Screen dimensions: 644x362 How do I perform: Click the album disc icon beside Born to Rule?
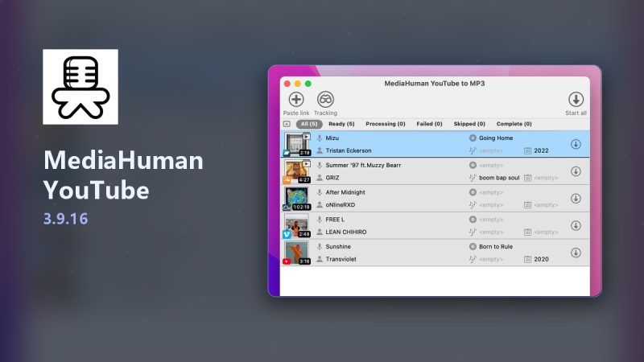pos(473,246)
